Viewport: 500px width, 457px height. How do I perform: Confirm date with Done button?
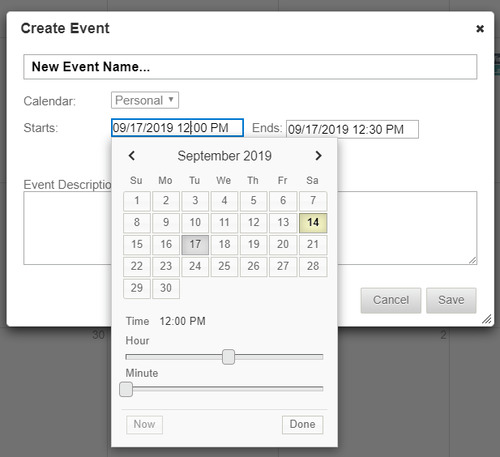[x=302, y=424]
